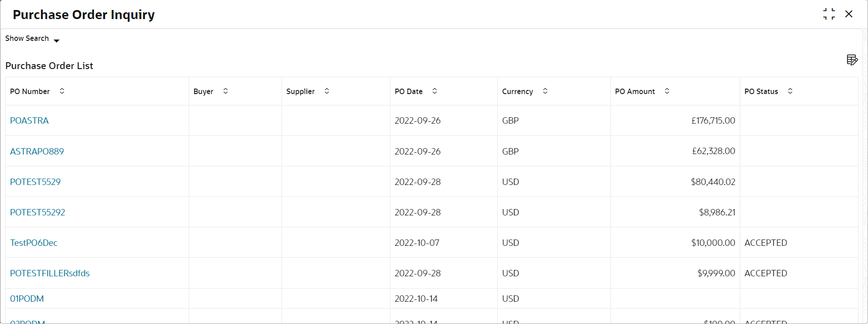Open purchase order POTEST55292
This screenshot has height=324, width=868.
37,212
